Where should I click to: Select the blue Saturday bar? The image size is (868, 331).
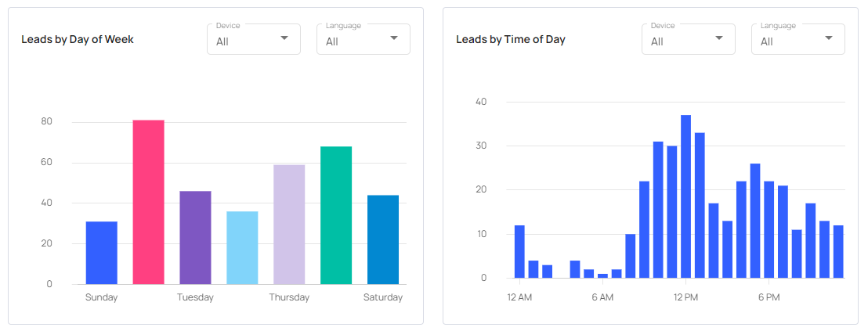tap(383, 239)
